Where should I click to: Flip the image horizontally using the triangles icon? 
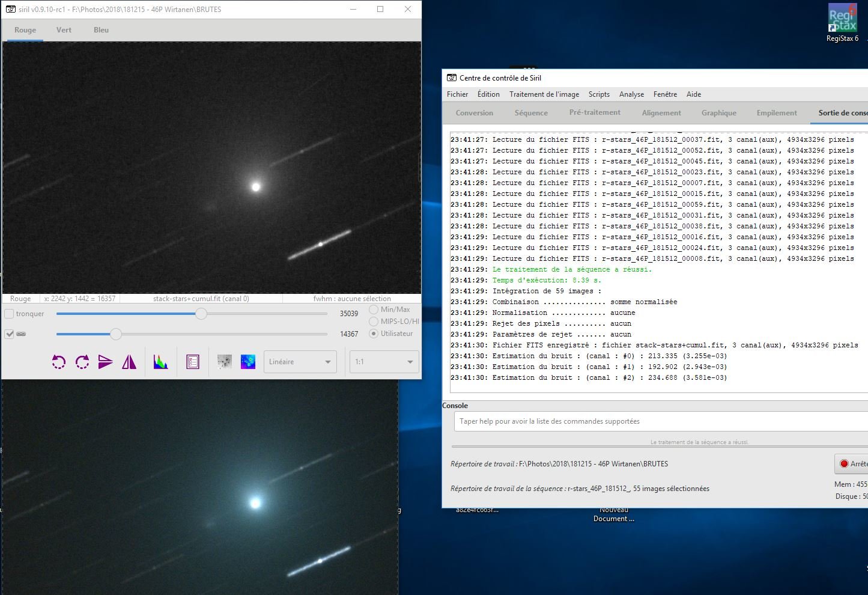tap(129, 362)
